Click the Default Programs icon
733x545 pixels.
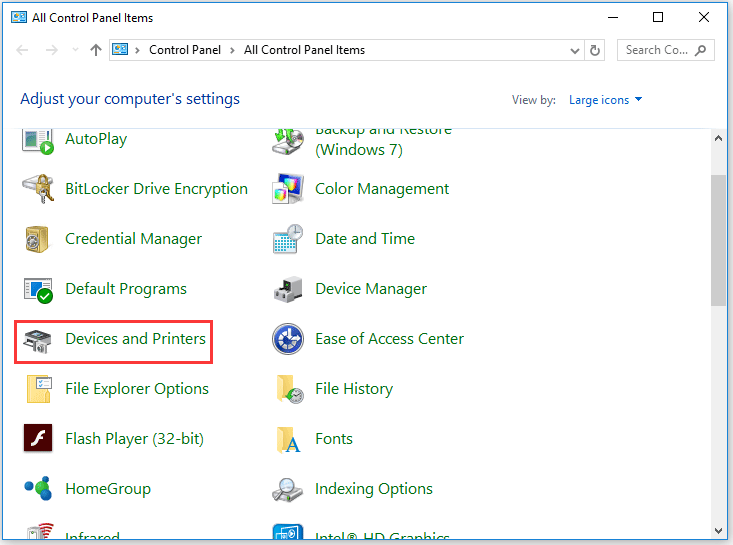pyautogui.click(x=38, y=290)
